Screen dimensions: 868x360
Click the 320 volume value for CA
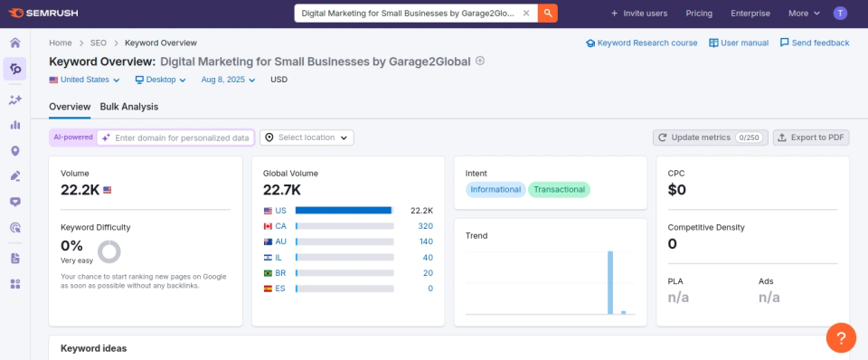(x=426, y=226)
